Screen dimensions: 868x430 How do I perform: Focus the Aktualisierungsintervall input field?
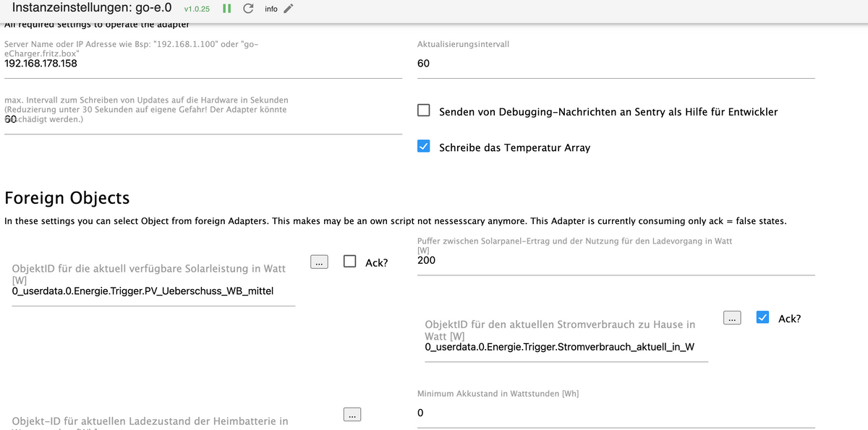pyautogui.click(x=615, y=64)
